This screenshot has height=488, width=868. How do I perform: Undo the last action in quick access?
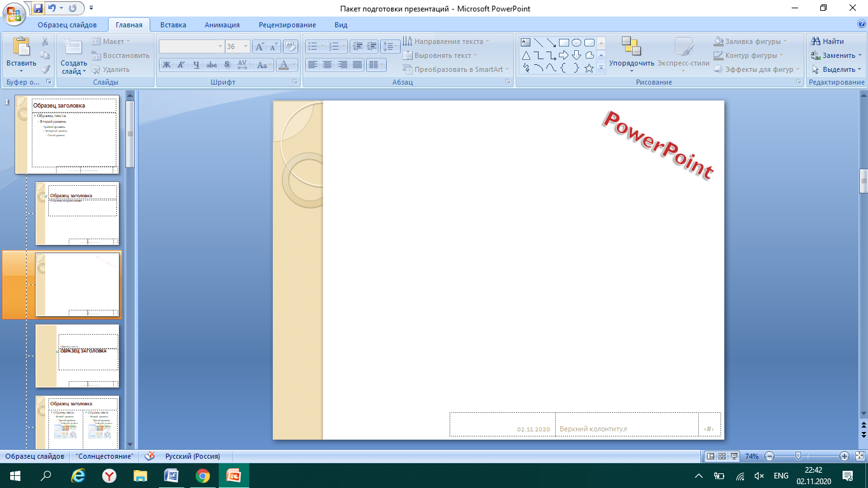coord(52,8)
